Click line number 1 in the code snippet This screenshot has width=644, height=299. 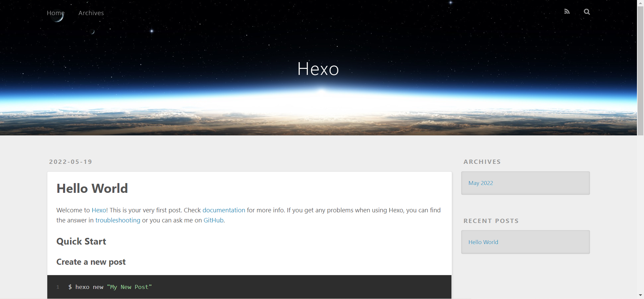click(58, 287)
